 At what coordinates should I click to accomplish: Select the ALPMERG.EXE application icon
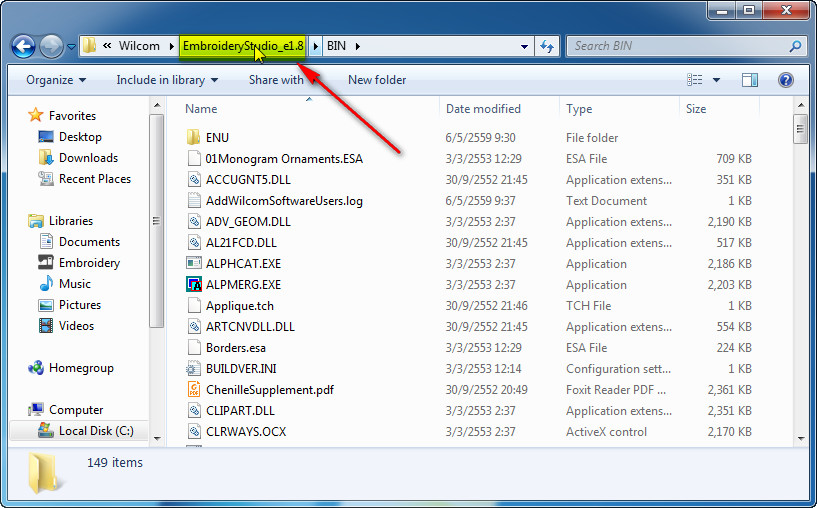194,284
